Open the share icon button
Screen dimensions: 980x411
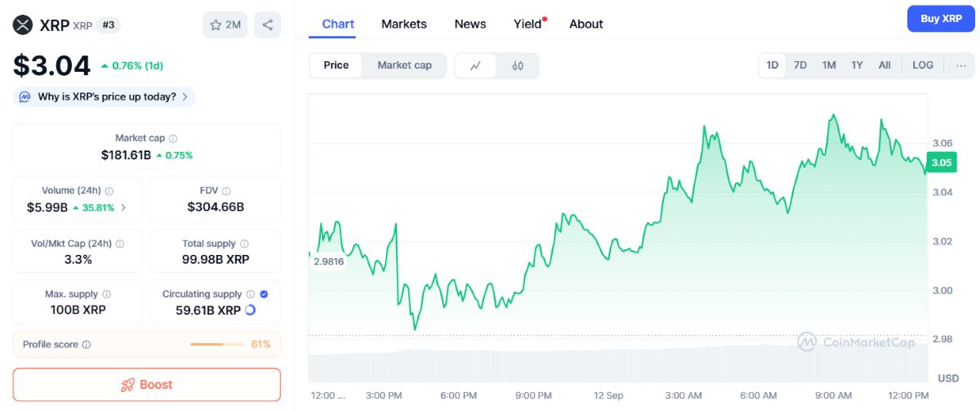(x=267, y=25)
